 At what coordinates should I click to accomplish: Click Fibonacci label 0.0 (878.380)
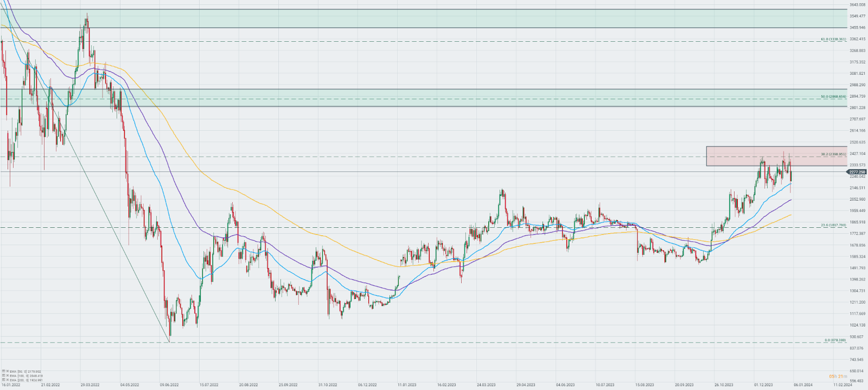click(835, 340)
